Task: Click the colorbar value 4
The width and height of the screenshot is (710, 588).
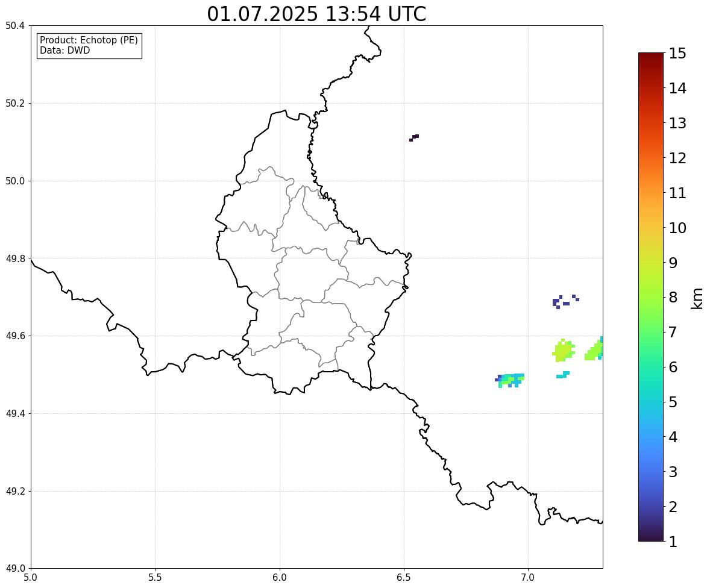Action: pos(673,437)
